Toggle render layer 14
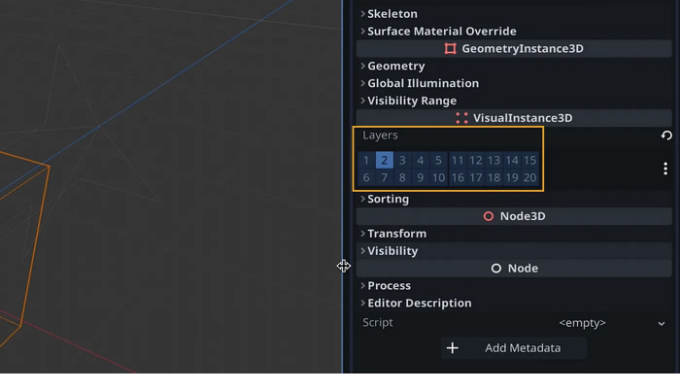 [512, 160]
